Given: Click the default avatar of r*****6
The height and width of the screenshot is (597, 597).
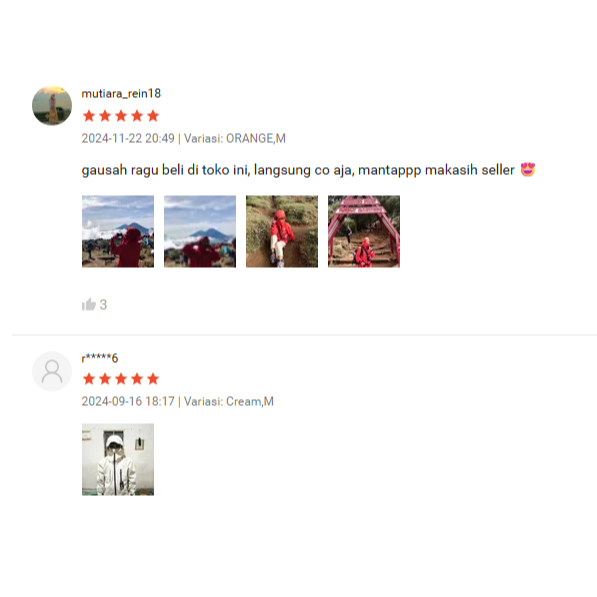Looking at the screenshot, I should click(x=52, y=371).
